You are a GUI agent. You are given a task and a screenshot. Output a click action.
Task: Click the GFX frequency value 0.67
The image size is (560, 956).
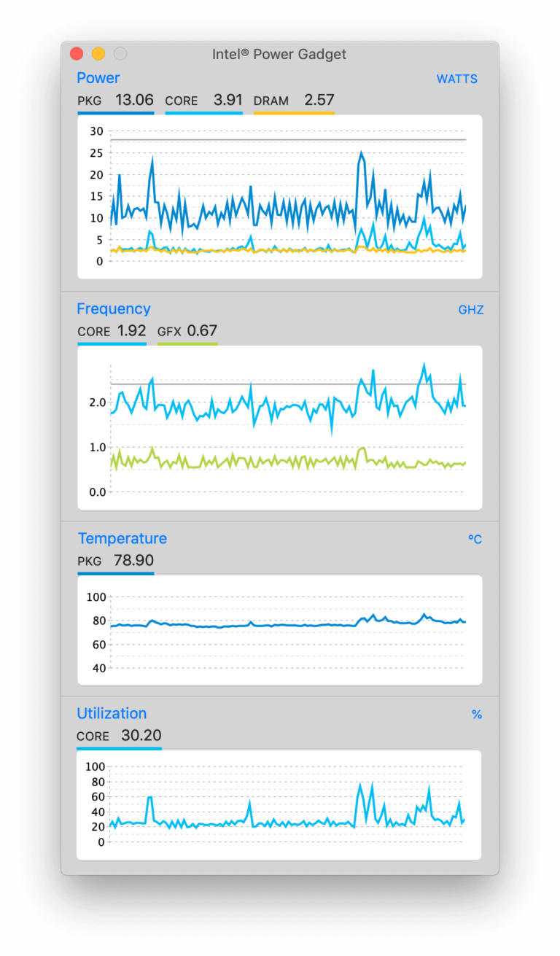[202, 330]
